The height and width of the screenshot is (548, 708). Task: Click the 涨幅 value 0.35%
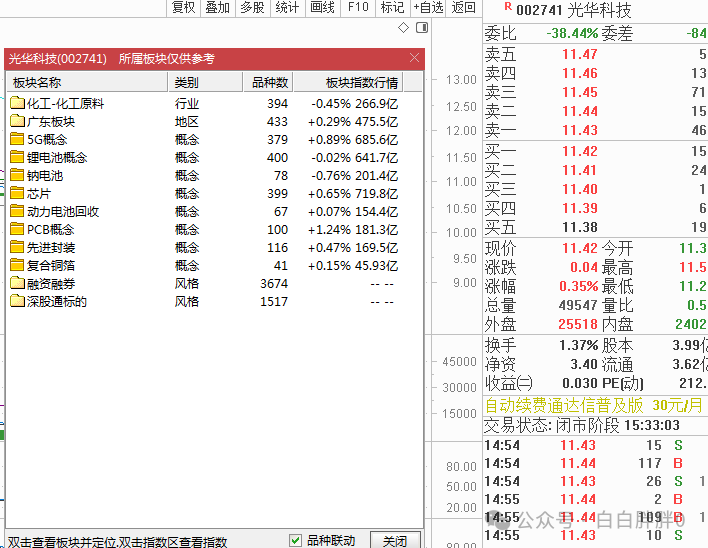[578, 286]
